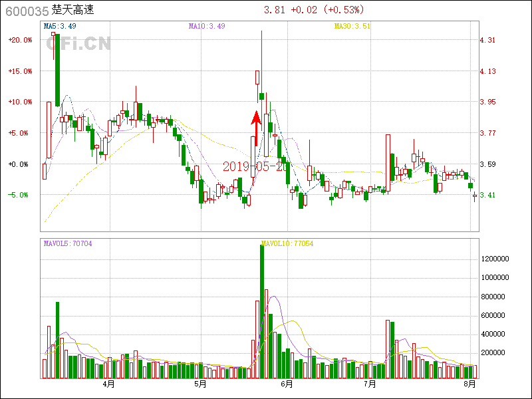Viewport: 532px width, 399px height.
Task: Click the 5月 marker on time axis
Action: 200,384
